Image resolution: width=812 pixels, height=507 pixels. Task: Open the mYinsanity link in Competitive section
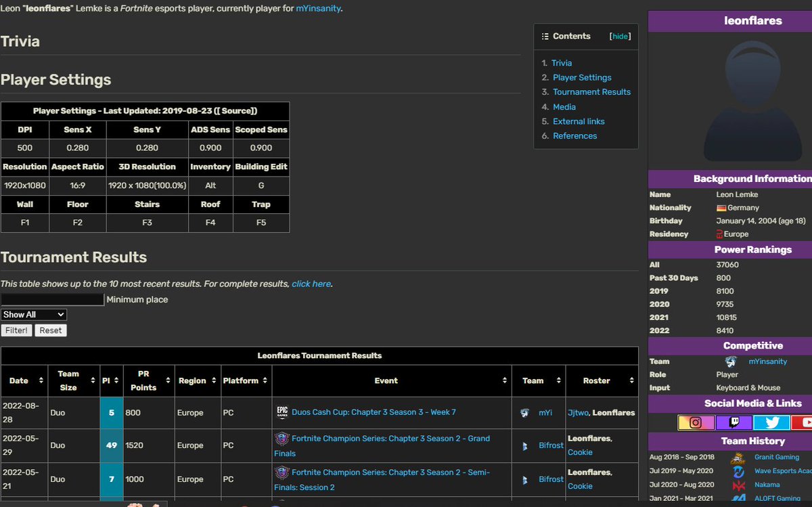pos(767,361)
